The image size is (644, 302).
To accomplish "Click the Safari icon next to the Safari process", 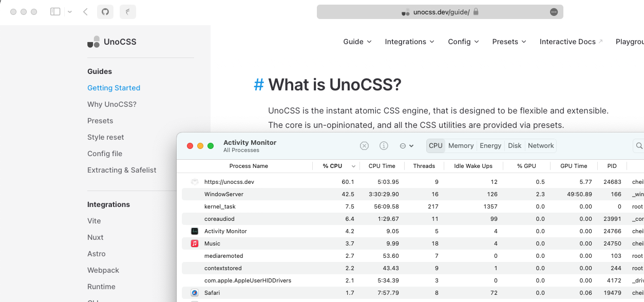I will coord(194,293).
